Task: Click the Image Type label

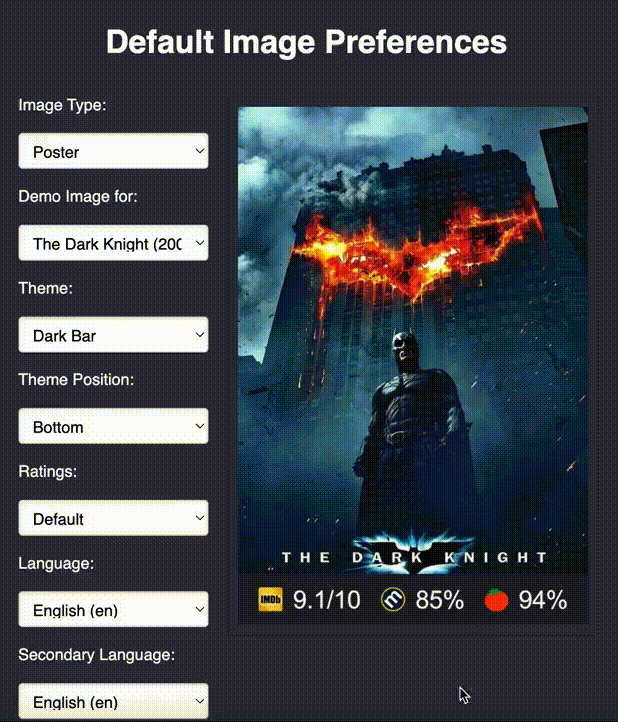Action: [62, 105]
